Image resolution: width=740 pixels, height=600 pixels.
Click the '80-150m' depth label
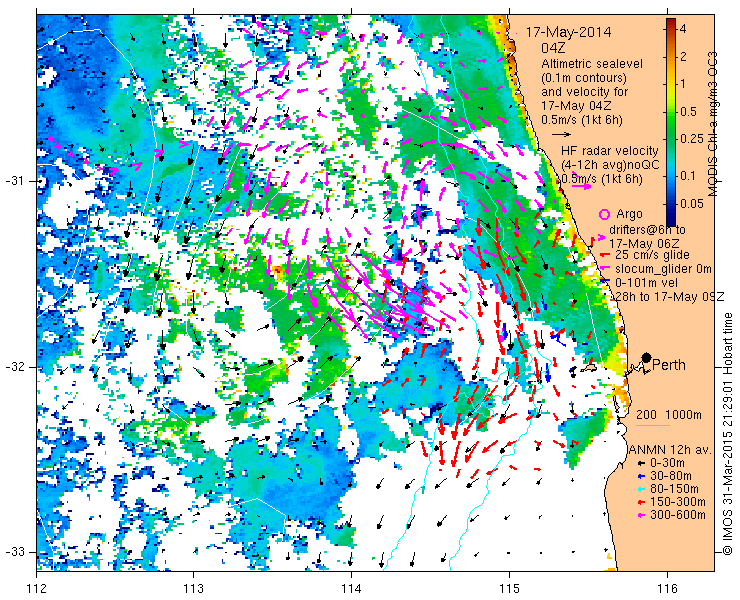tap(674, 489)
